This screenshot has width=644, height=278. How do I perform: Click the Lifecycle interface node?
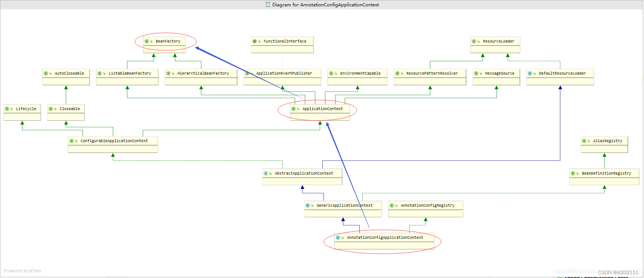pyautogui.click(x=22, y=112)
